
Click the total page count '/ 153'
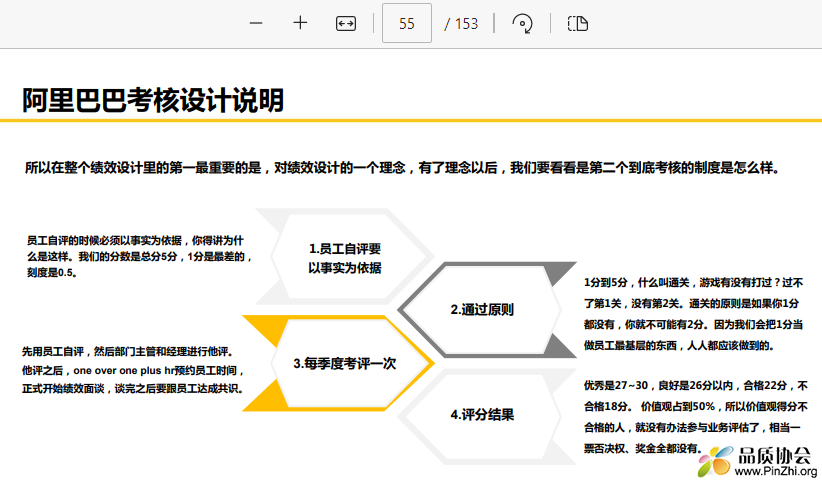[x=461, y=24]
